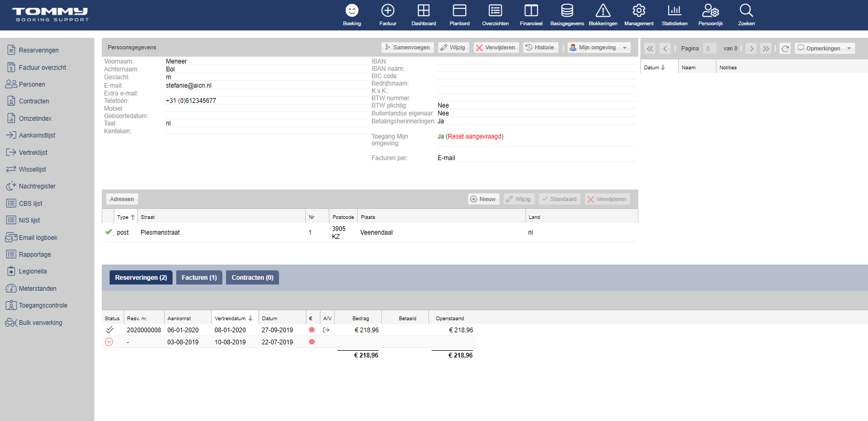Click red payment dot of 03-08-2019 reservation
The height and width of the screenshot is (421, 868).
coord(312,342)
